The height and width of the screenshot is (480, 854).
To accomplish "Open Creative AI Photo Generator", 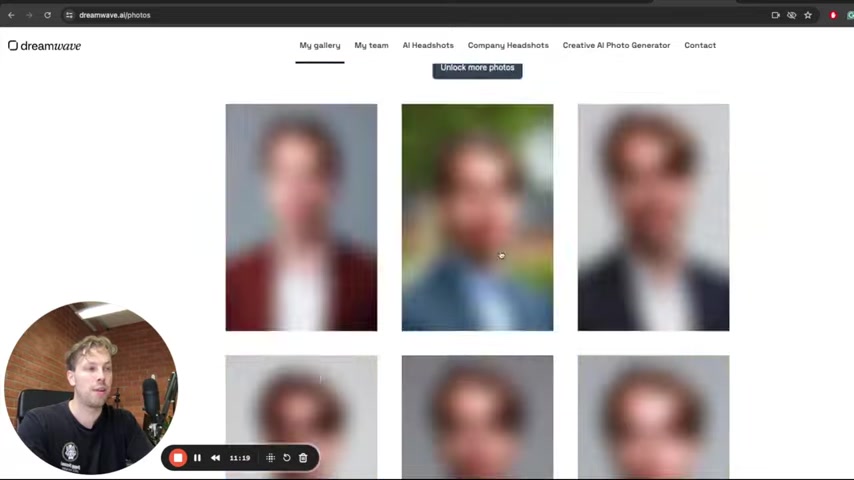I will 617,45.
